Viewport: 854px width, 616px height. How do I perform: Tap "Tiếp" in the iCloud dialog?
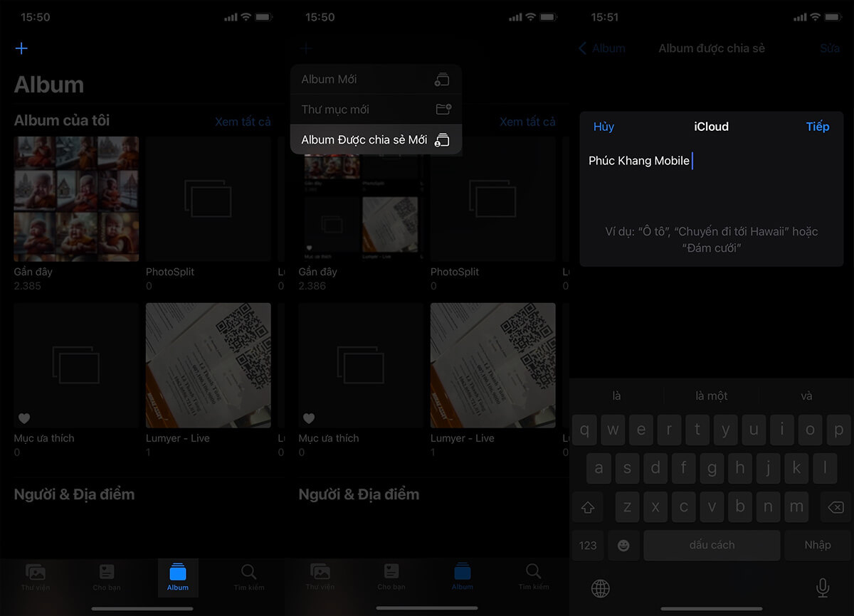pos(817,127)
